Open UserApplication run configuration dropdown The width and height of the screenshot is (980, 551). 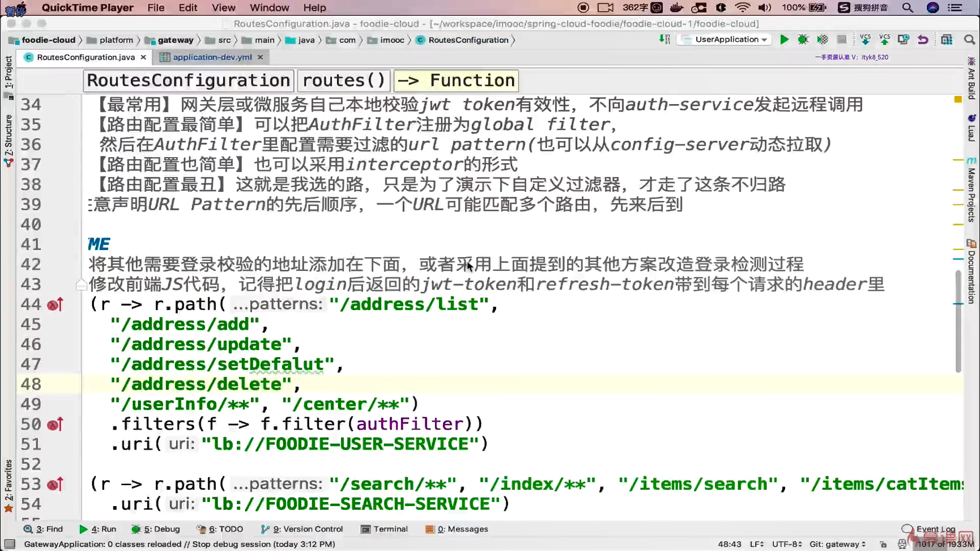coord(726,40)
